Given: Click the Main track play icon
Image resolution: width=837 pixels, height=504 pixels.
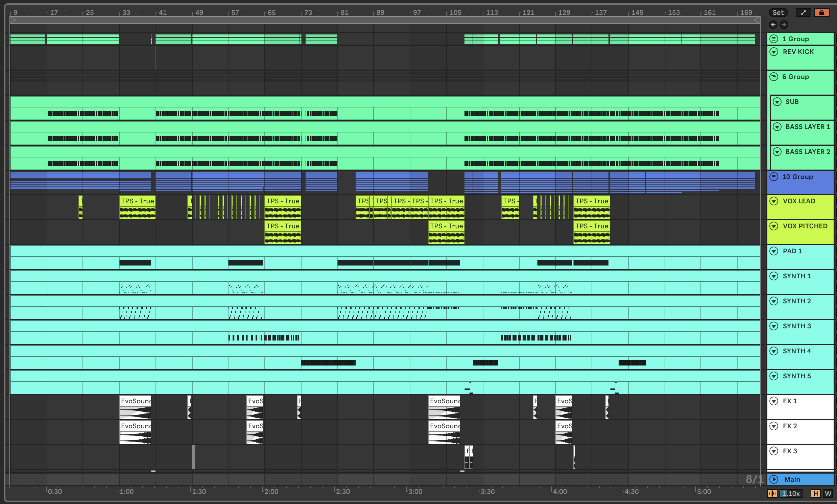Looking at the screenshot, I should coord(774,479).
